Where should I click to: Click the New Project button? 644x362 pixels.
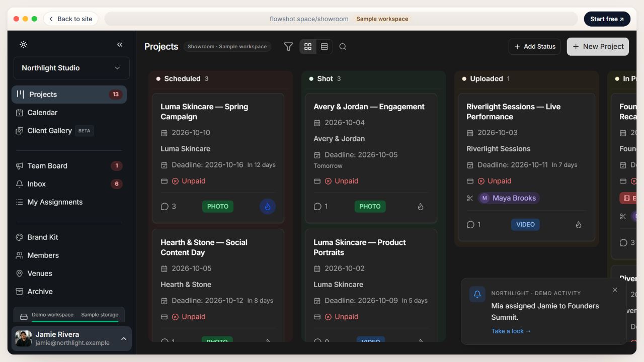coord(598,47)
